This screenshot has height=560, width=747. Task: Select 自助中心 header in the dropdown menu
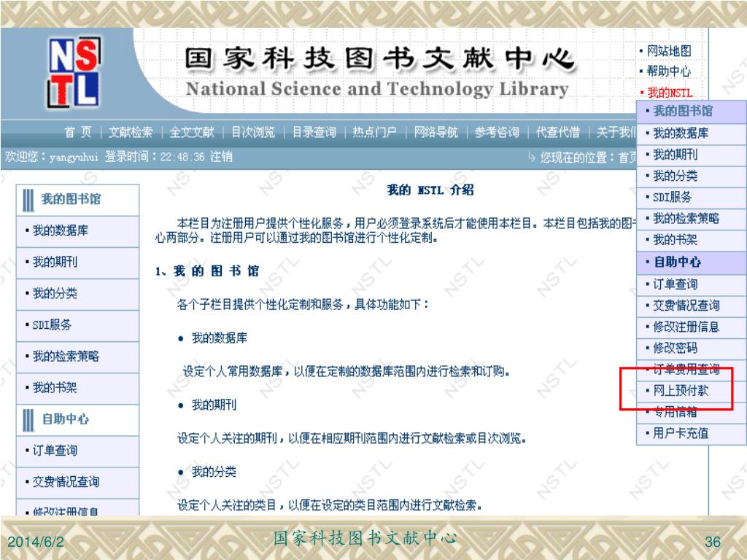tap(692, 262)
